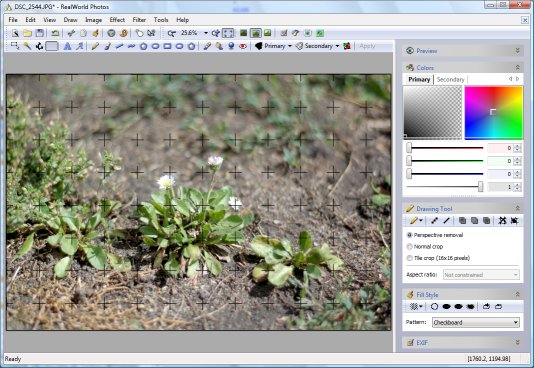Click the Save floppy disk icon

click(40, 33)
